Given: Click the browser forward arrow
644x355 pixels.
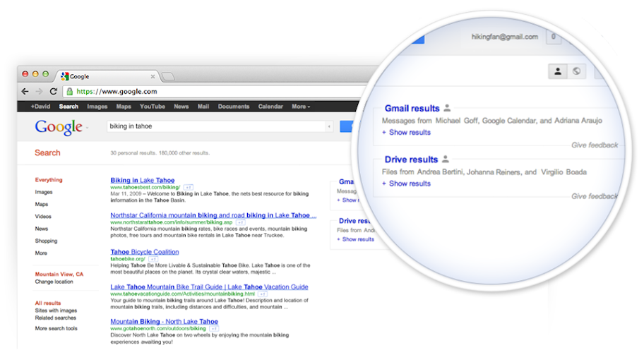Looking at the screenshot, I should click(x=39, y=91).
